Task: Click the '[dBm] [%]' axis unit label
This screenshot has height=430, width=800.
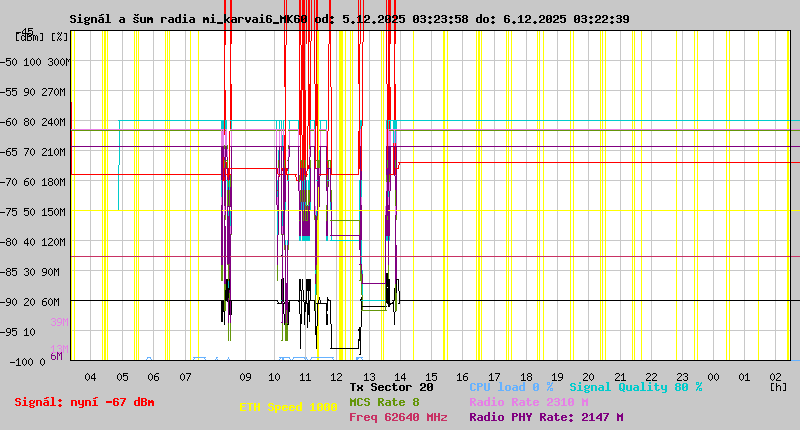Action: tap(42, 37)
